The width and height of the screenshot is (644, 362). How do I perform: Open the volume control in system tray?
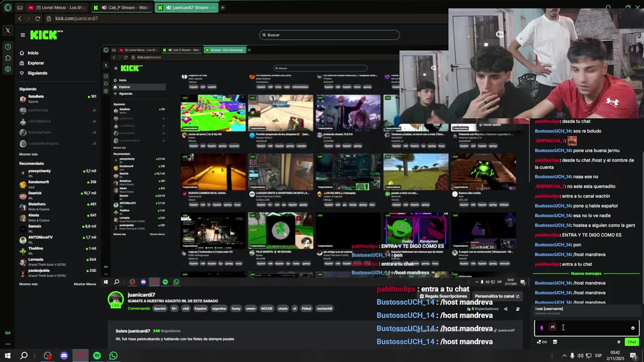click(x=581, y=355)
